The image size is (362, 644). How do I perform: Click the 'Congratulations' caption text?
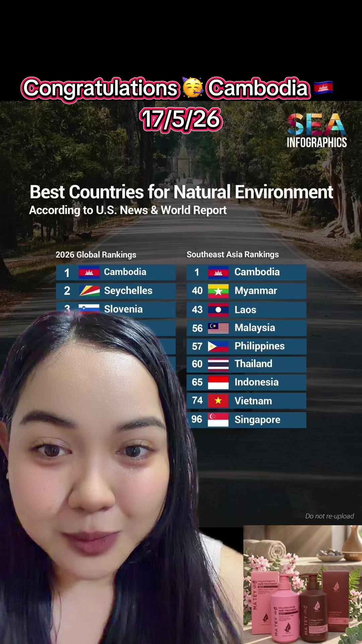(101, 88)
